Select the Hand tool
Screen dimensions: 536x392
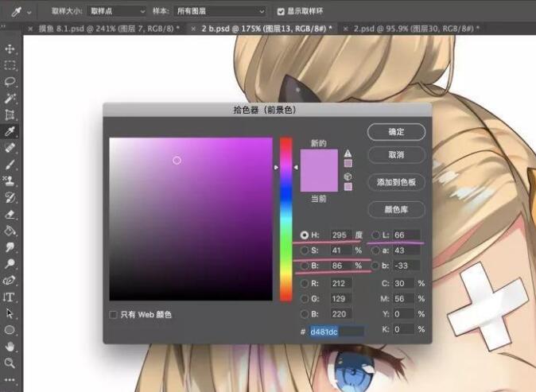click(x=10, y=347)
